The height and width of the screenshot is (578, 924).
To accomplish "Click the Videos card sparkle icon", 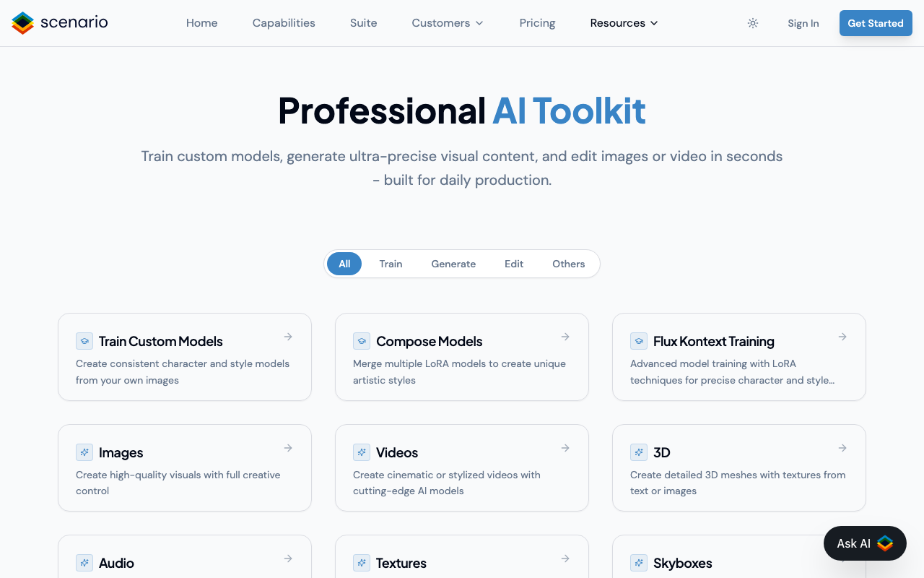I will [362, 452].
